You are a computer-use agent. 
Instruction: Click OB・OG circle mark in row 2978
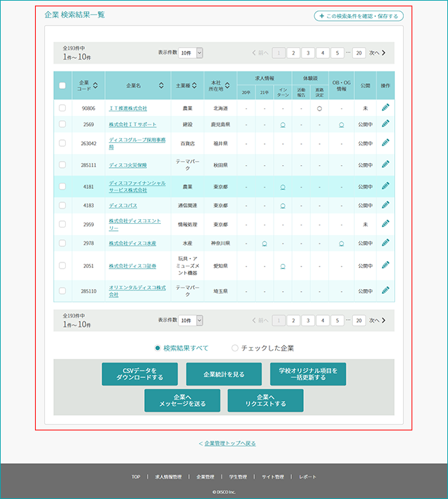click(x=342, y=244)
